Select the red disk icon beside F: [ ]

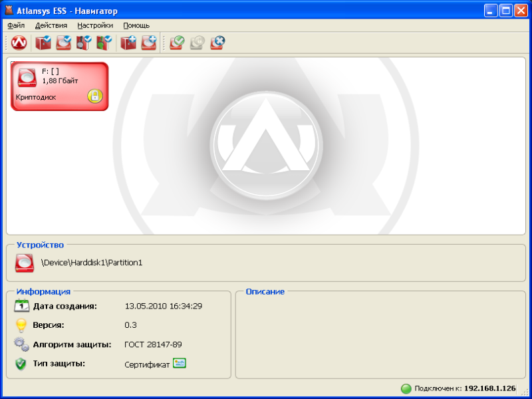27,77
